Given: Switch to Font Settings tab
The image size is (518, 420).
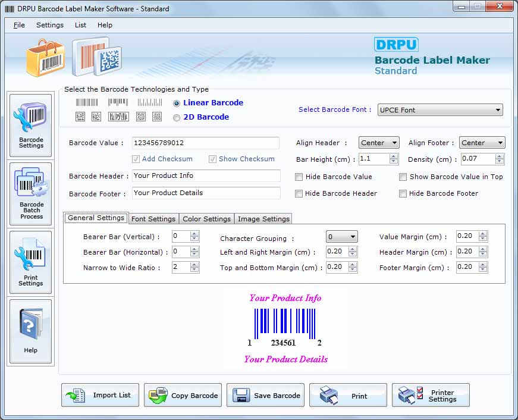Looking at the screenshot, I should tap(153, 219).
